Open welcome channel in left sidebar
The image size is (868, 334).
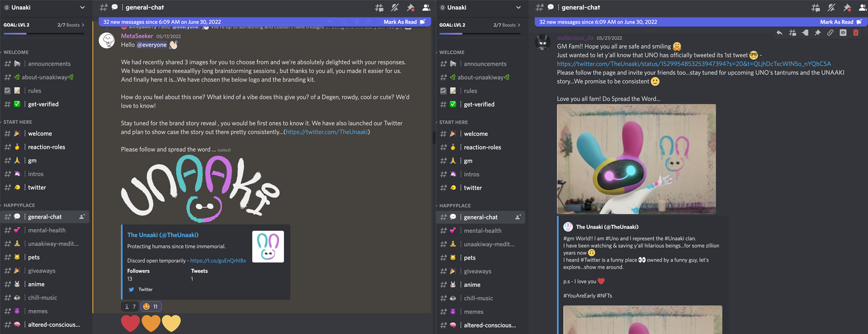point(45,133)
